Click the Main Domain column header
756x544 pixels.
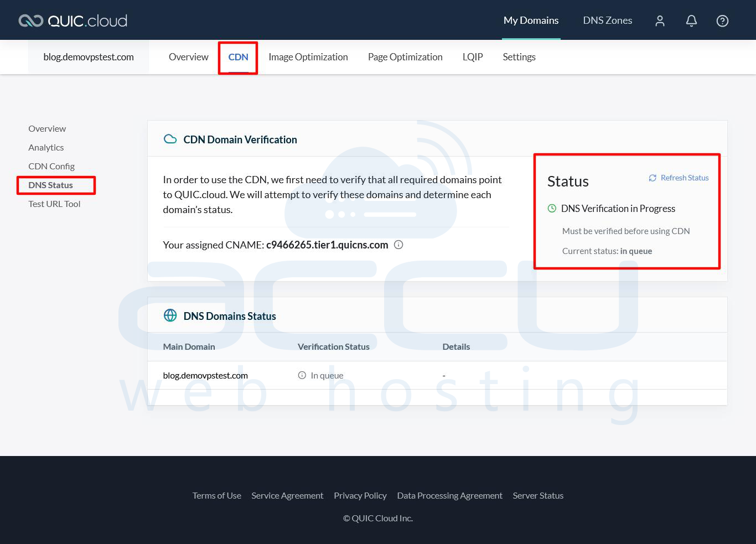[189, 346]
